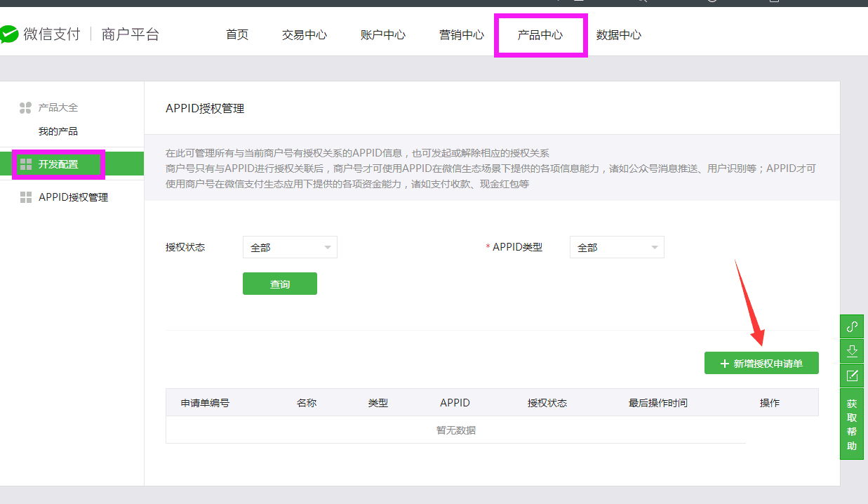Open the 营销中心 menu item
The height and width of the screenshot is (504, 868).
click(x=462, y=34)
